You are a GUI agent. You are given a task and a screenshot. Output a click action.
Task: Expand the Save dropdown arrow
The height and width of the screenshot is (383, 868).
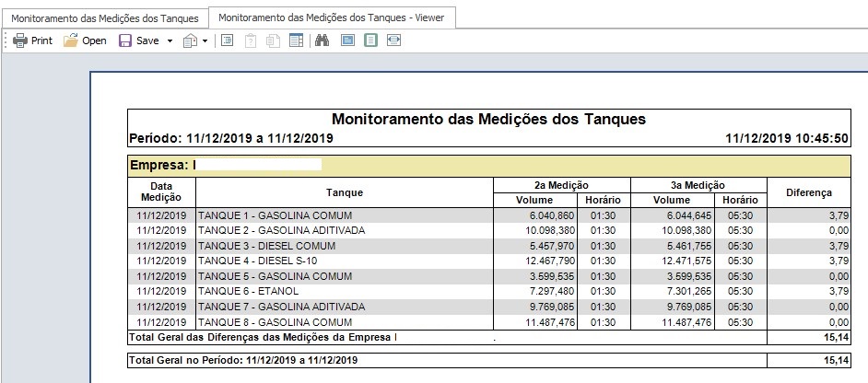170,41
